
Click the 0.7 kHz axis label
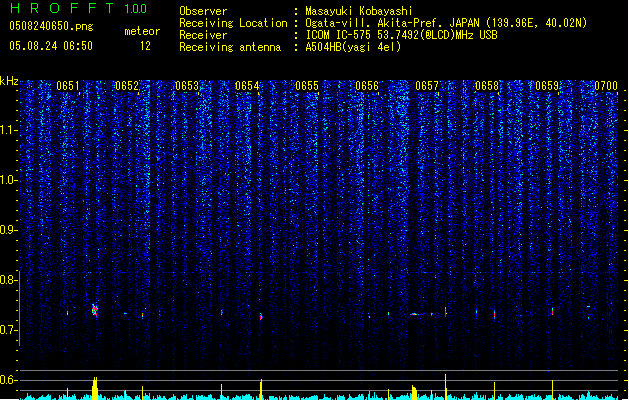pos(8,330)
